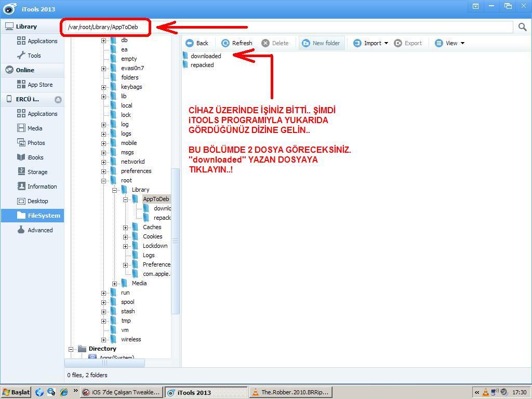Viewport: 532px width, 399px height.
Task: Click the Back toolbar button
Action: pyautogui.click(x=197, y=43)
